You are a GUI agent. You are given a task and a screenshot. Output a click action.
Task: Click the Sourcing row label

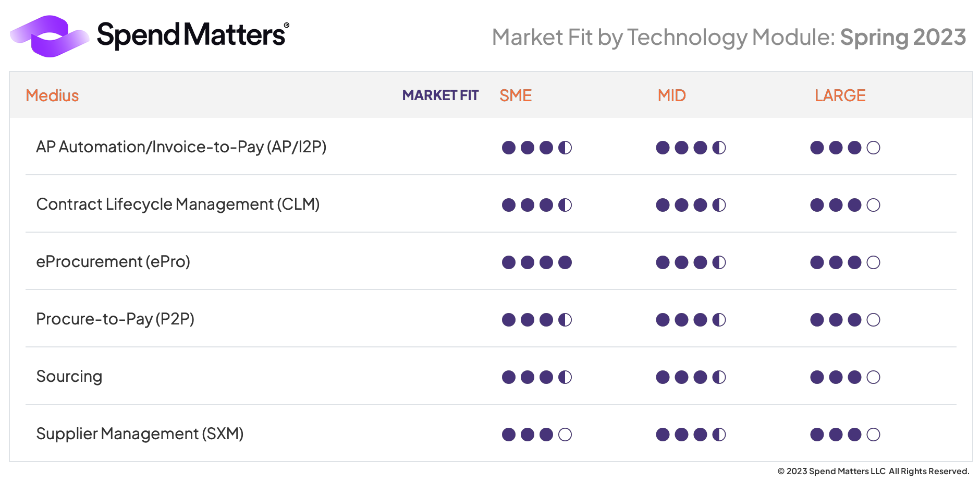point(69,377)
